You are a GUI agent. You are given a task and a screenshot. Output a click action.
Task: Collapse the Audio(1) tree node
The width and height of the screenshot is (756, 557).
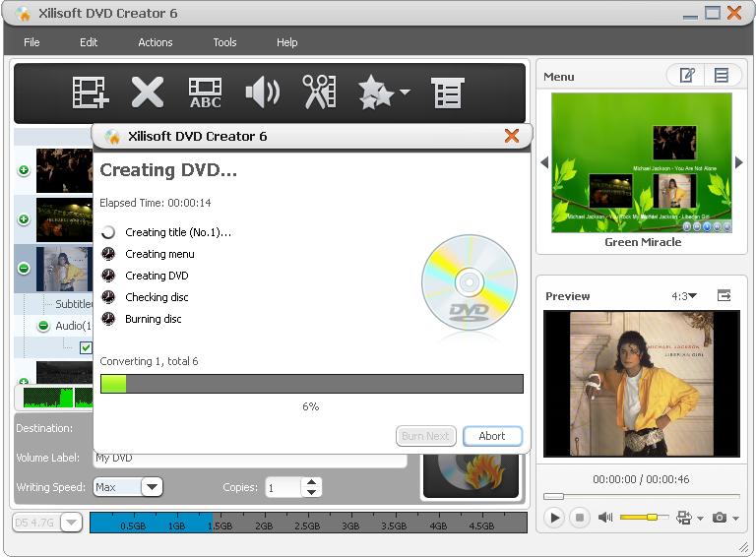(43, 326)
